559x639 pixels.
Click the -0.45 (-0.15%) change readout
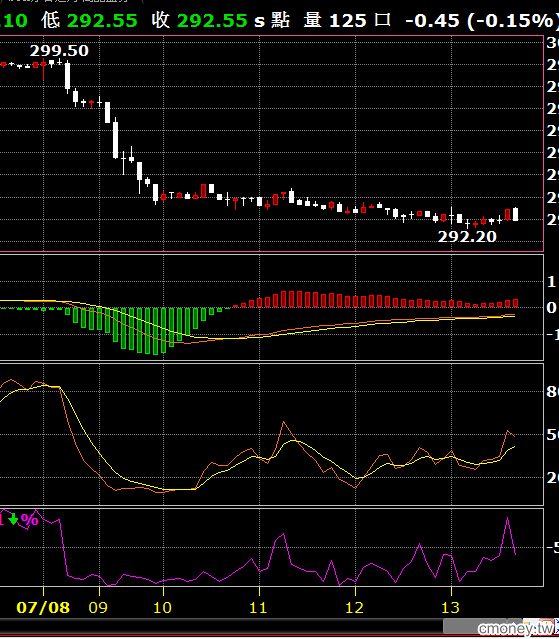(x=482, y=20)
